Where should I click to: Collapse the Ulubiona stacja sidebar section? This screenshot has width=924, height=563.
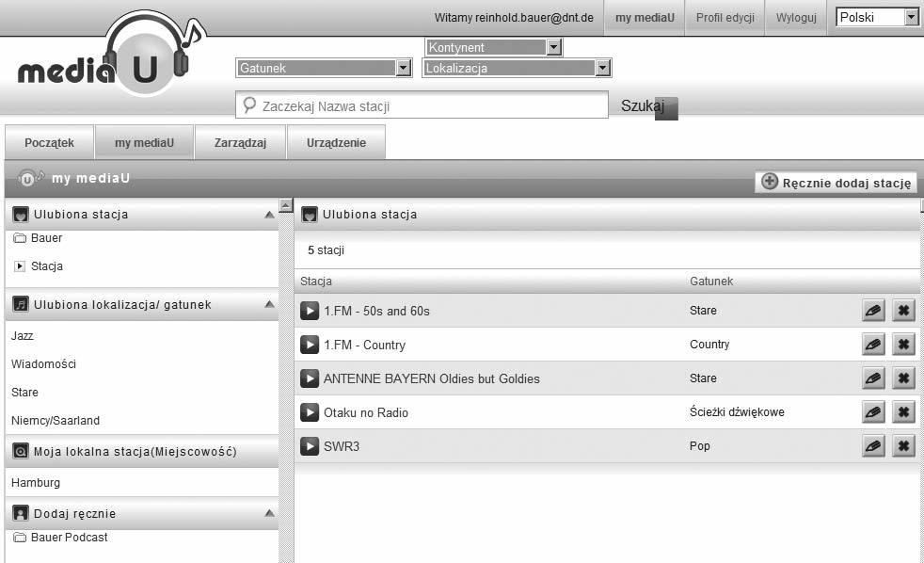pyautogui.click(x=269, y=215)
